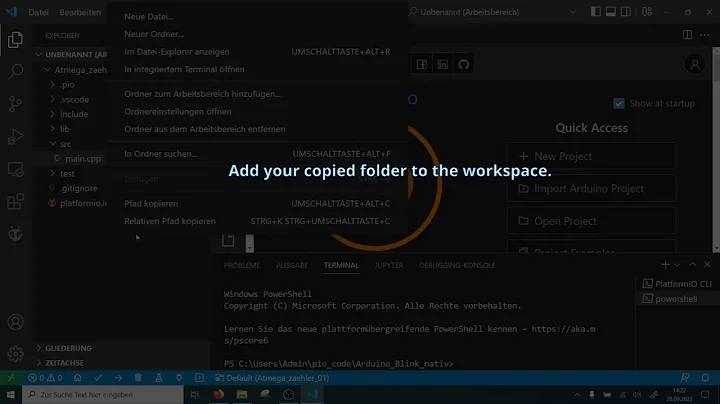Click feedback icon in status bar
The width and height of the screenshot is (720, 404).
pyautogui.click(x=685, y=378)
